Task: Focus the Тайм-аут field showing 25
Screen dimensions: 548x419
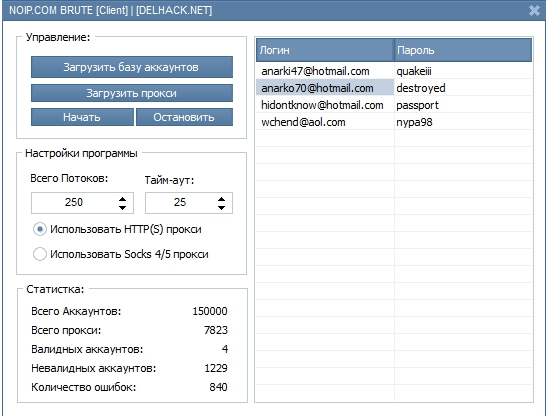Action: (x=189, y=203)
